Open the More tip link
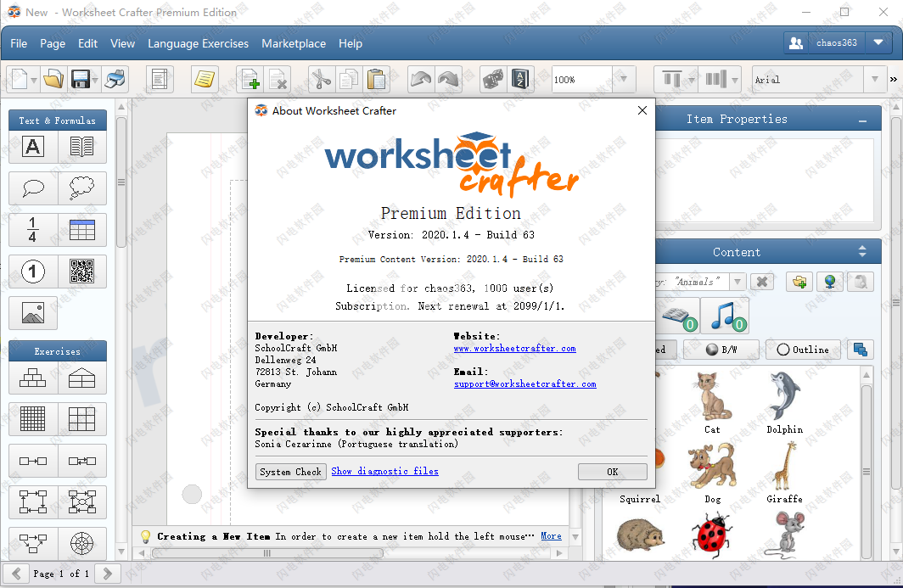 point(551,536)
